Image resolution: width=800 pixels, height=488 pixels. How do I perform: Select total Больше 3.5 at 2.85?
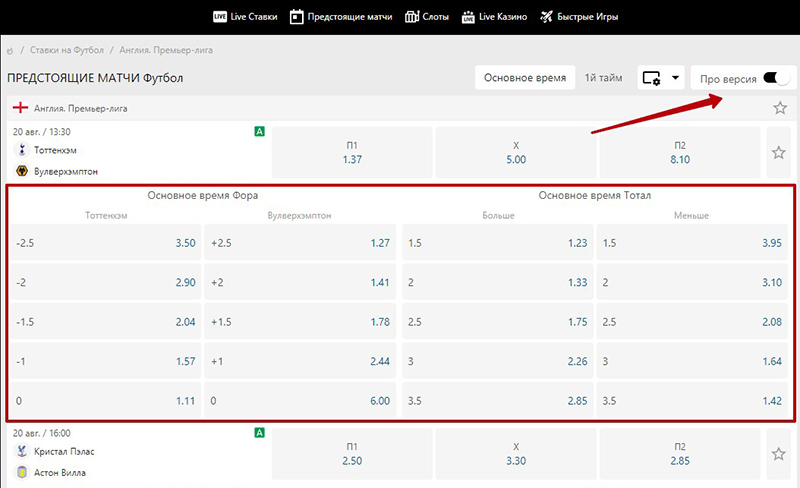tap(498, 401)
